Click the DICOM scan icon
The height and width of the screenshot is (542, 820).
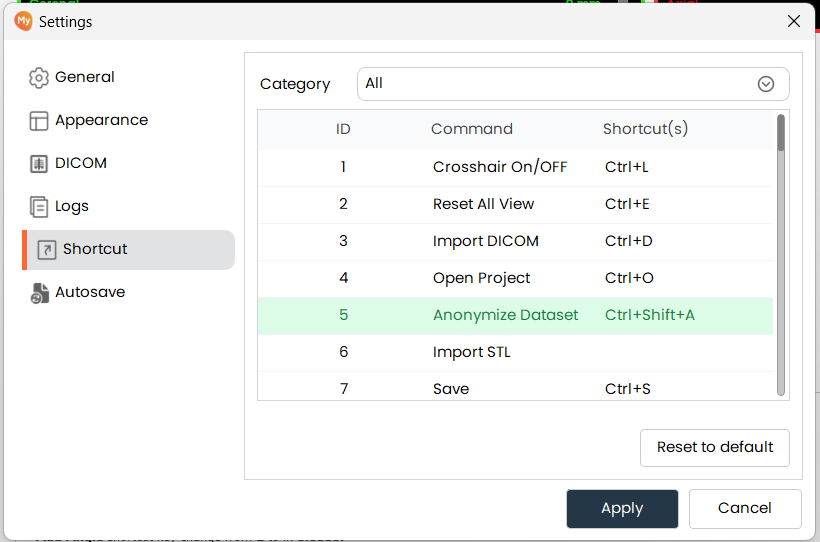click(39, 164)
